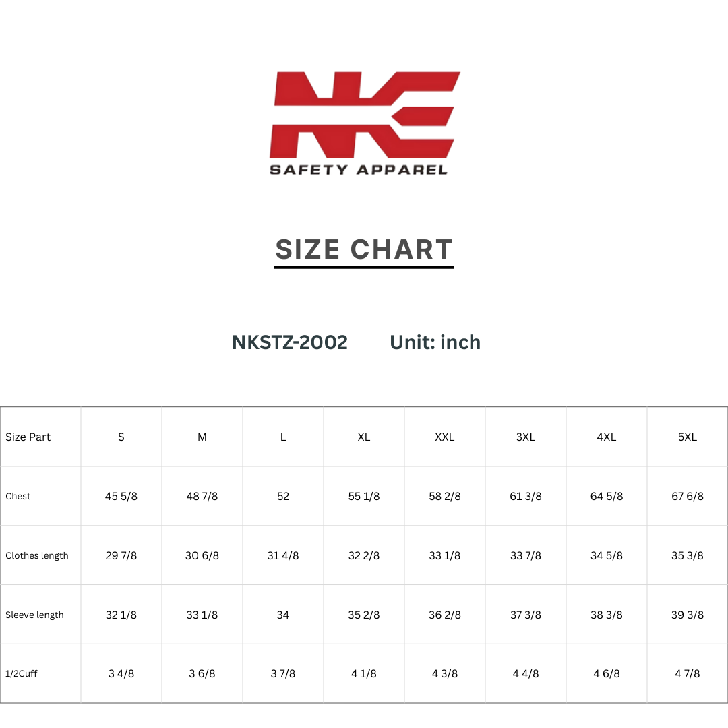This screenshot has width=728, height=728.
Task: Select the Chest value 52 for L
Action: coord(282,496)
